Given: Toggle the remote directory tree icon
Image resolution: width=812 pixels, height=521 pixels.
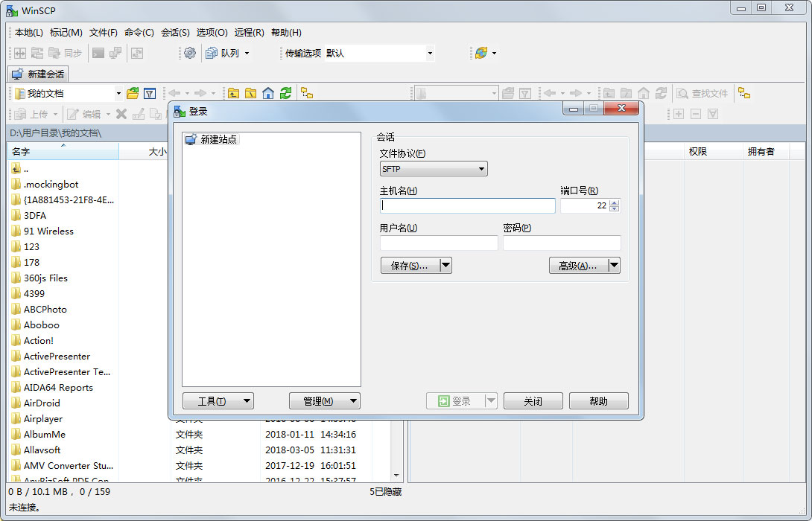Looking at the screenshot, I should tap(744, 93).
